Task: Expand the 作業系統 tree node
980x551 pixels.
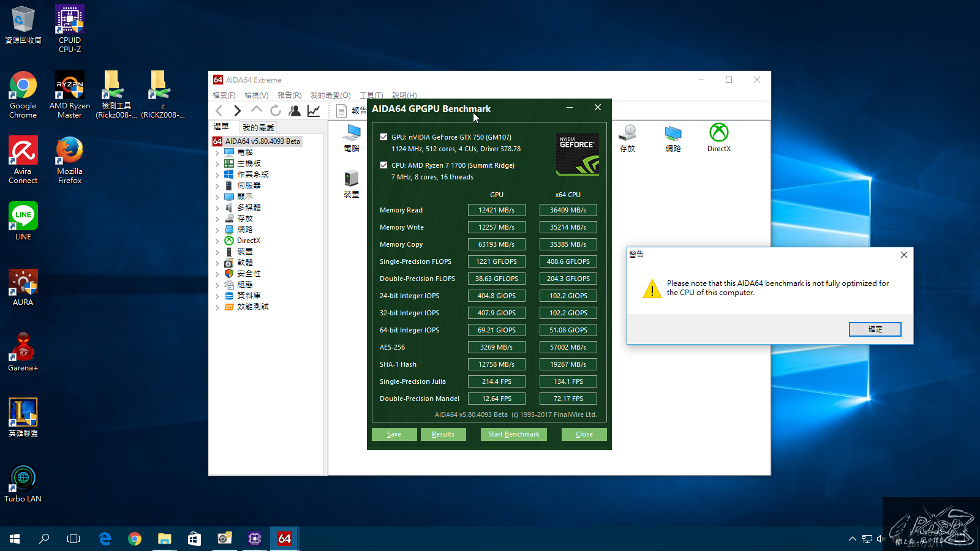Action: click(x=217, y=174)
